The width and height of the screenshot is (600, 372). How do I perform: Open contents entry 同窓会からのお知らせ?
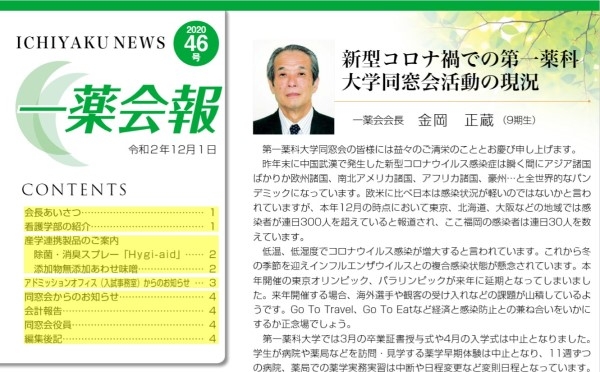[121, 297]
